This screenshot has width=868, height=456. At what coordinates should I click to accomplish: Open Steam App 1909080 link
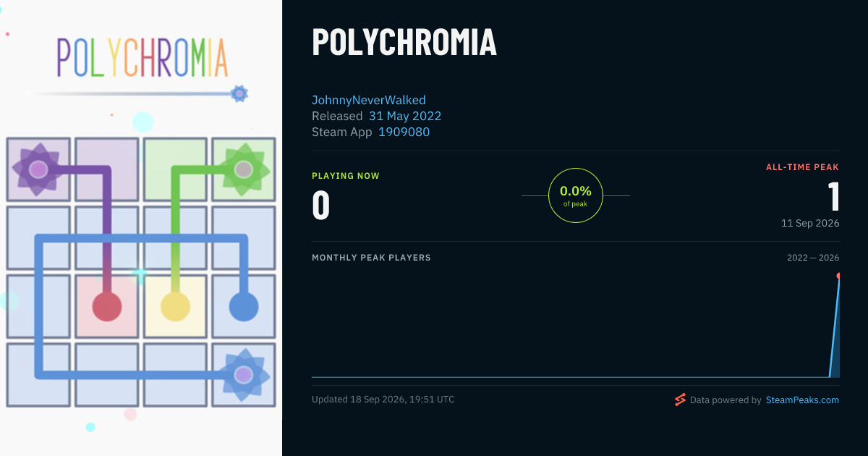point(404,132)
